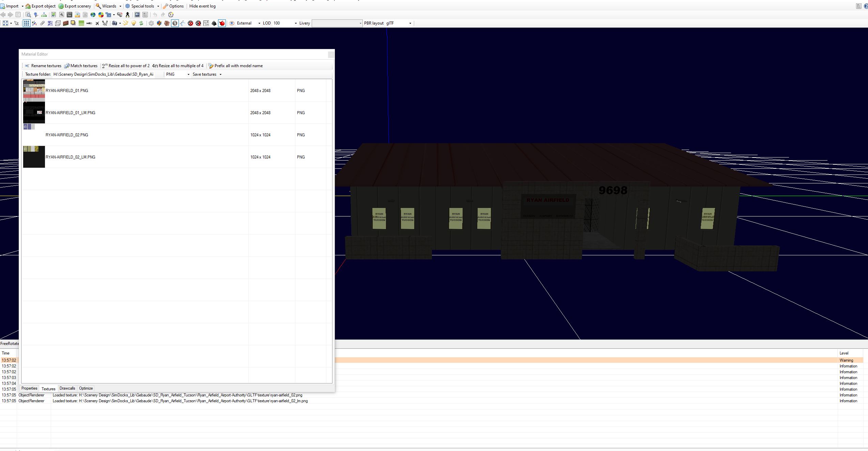Toggle the lightbulb lighting icon
This screenshot has width=868, height=451.
click(x=134, y=23)
